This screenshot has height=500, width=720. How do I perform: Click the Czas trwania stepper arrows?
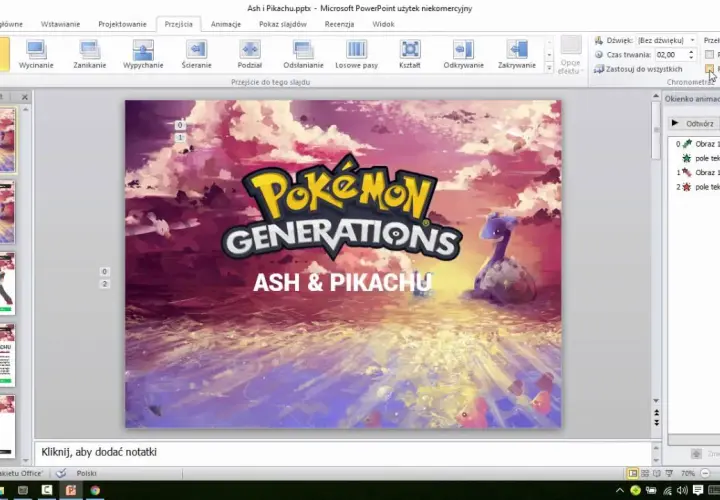(x=691, y=55)
